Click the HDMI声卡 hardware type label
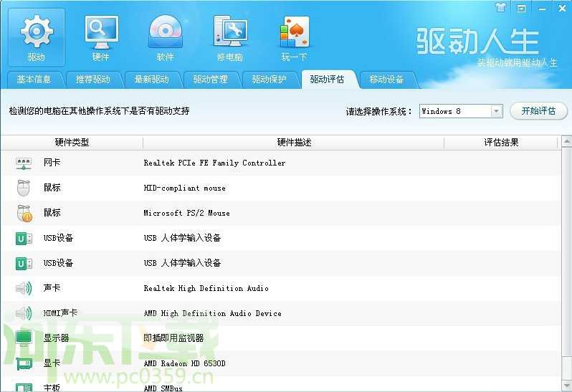572x392 pixels. point(60,313)
